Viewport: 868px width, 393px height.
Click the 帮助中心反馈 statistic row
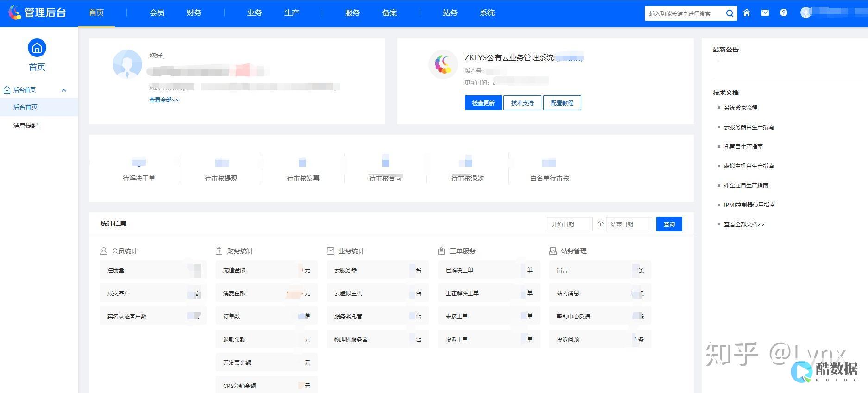(x=600, y=316)
